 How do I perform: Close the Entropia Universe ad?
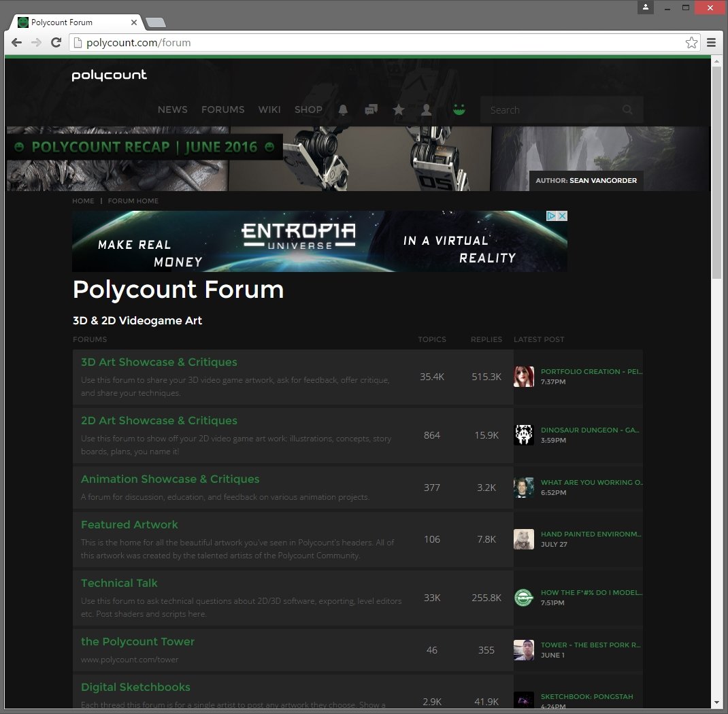point(562,216)
